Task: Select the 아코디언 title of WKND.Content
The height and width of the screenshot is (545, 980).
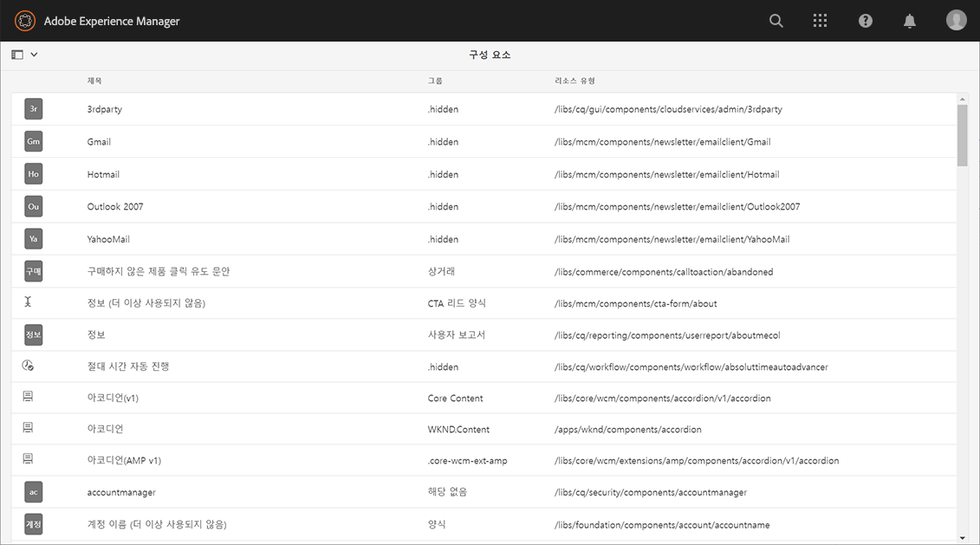Action: [105, 429]
